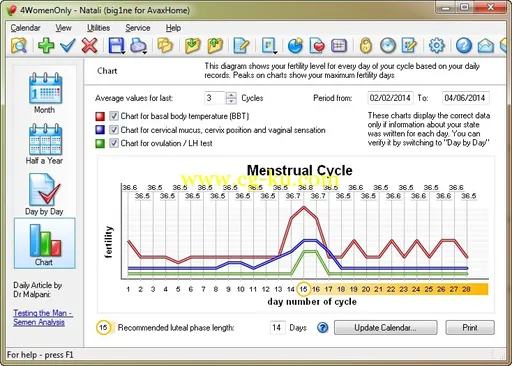Viewport: 512px width, 366px height.
Task: Open the Service menu
Action: point(138,28)
